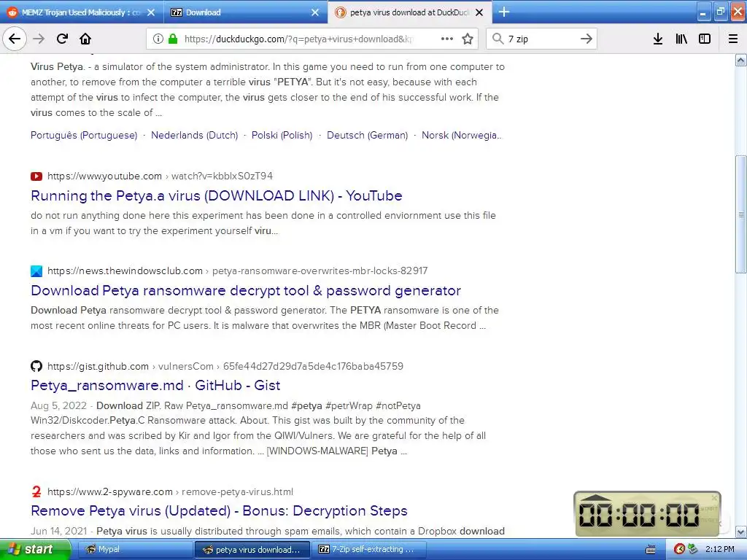Viewport: 747px width, 560px height.
Task: Close the Download tab
Action: pos(315,12)
